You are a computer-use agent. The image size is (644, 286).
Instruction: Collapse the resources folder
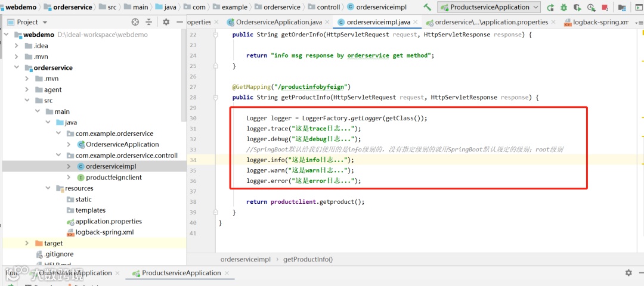(x=48, y=188)
